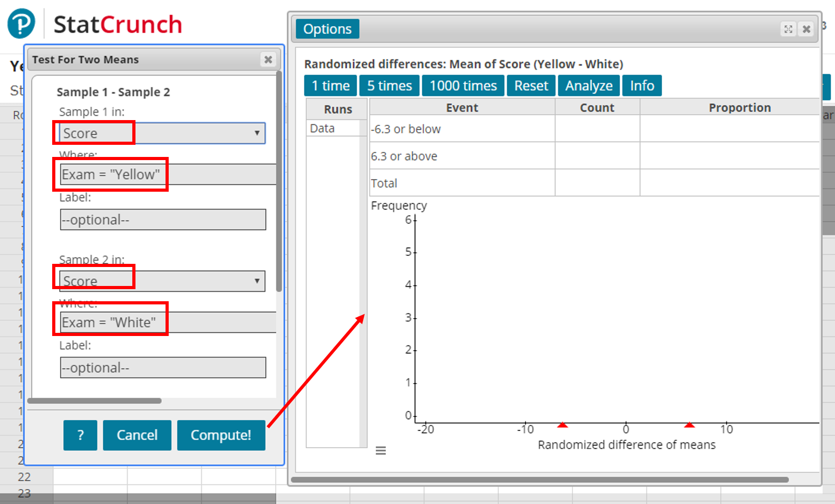This screenshot has height=504, width=835.
Task: Run the randomization 5 times
Action: point(390,86)
